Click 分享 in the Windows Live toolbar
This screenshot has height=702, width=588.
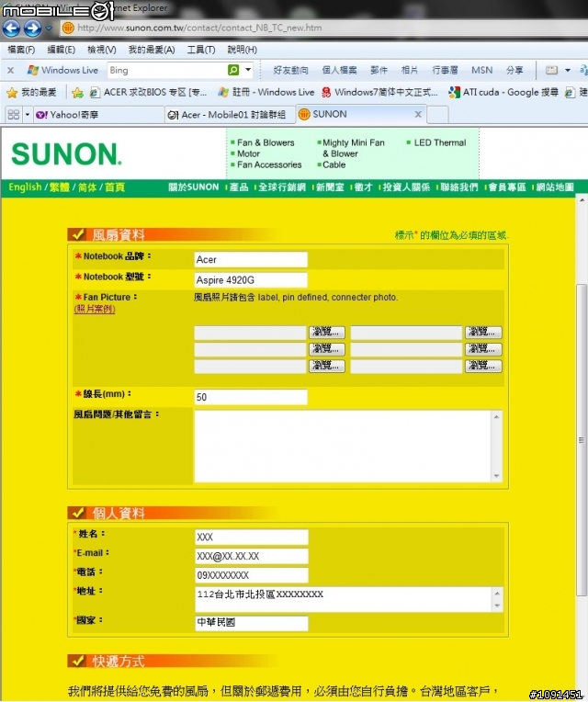[514, 70]
